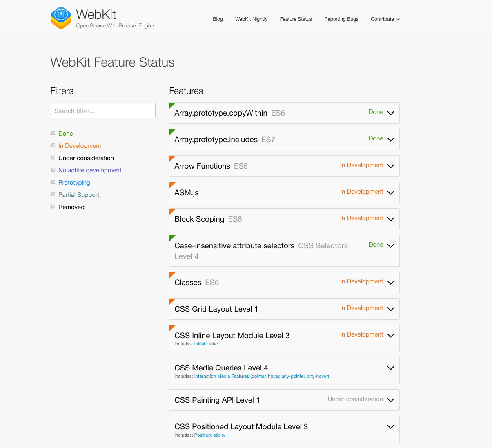
Task: Click the Search filter input field
Action: coord(103,111)
